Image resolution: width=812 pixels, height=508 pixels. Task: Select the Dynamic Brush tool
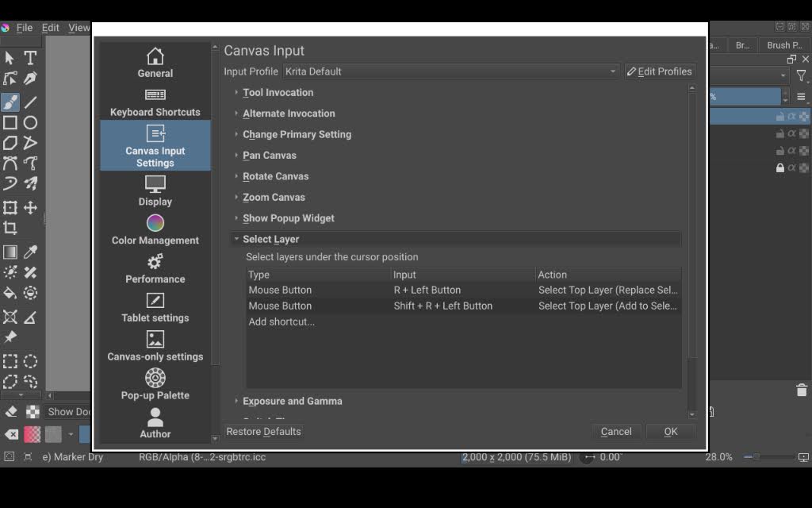pyautogui.click(x=10, y=183)
